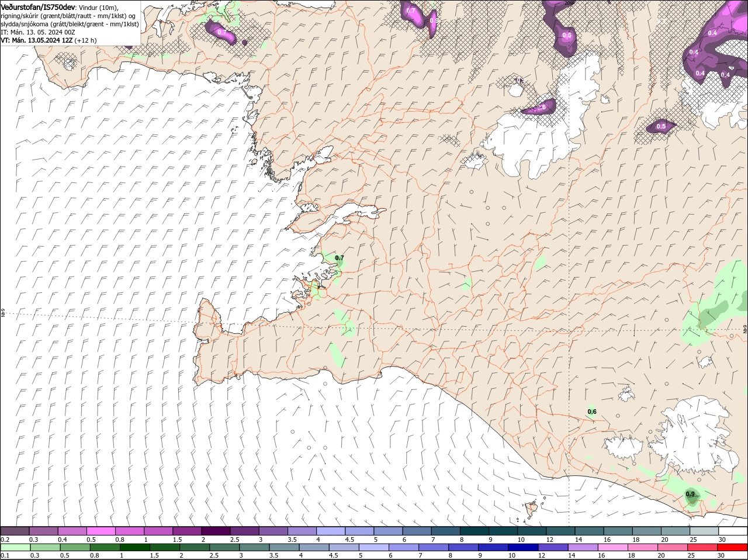Select the 0.4 swatch in the upper snow scale
748x560 pixels.
coord(72,531)
